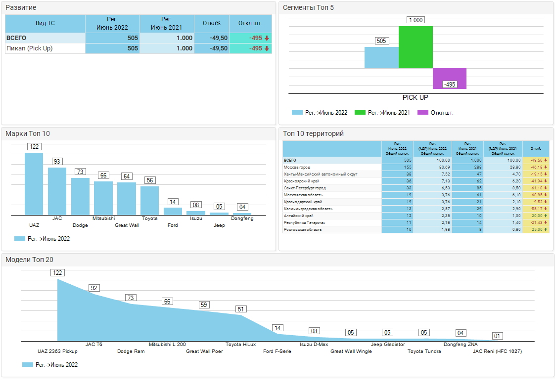Screen dimensions: 555x392
Task: Open the Пикап (Pick Up) row label
Action: coord(30,48)
